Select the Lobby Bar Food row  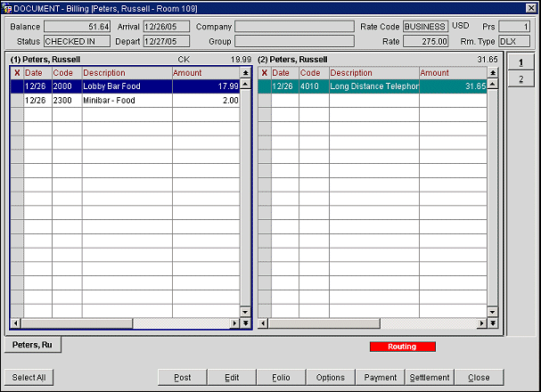[x=126, y=86]
